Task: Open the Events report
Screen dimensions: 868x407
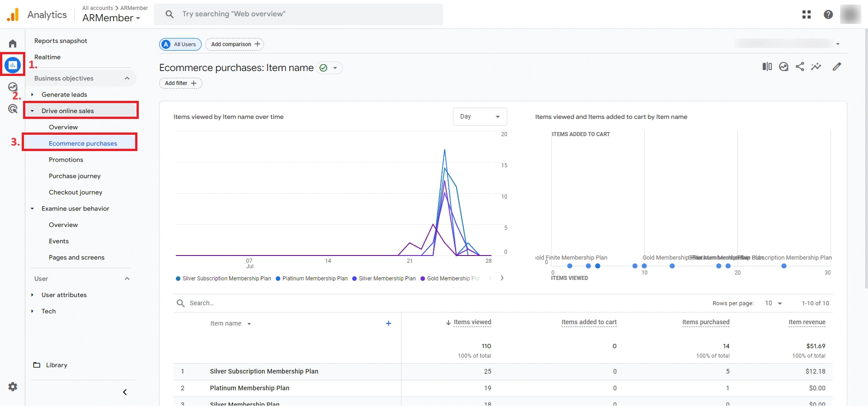Action: (59, 241)
